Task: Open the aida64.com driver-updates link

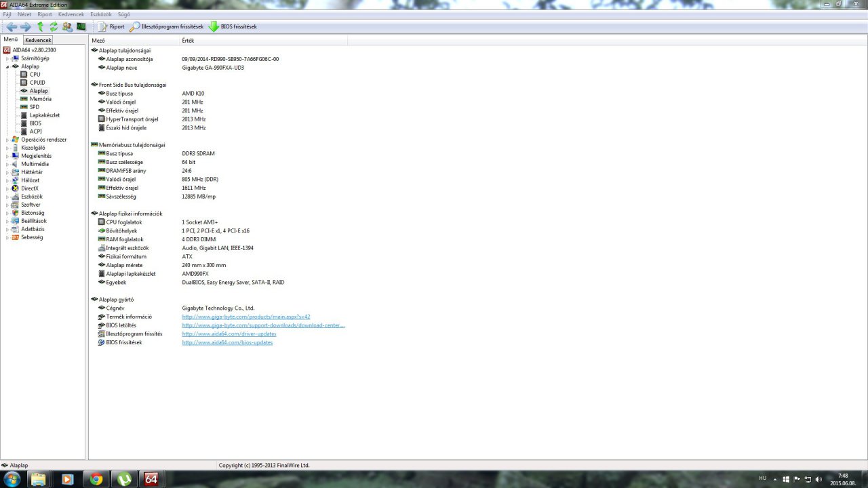Action: [x=229, y=334]
